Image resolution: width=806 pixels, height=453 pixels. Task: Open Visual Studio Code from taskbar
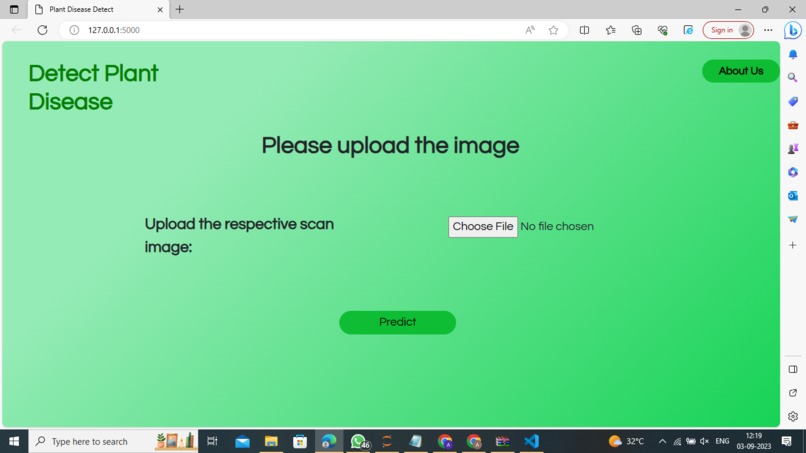pos(532,441)
